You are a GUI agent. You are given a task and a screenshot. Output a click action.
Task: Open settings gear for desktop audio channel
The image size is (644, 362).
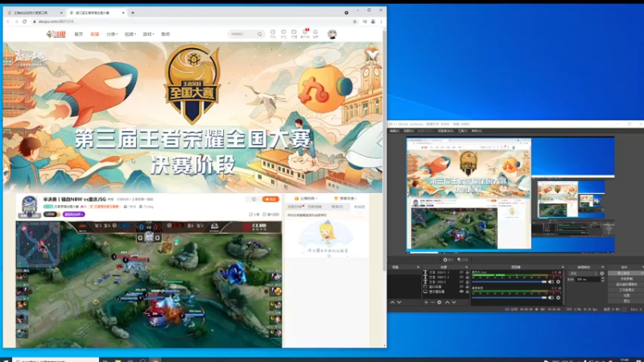coord(558,298)
